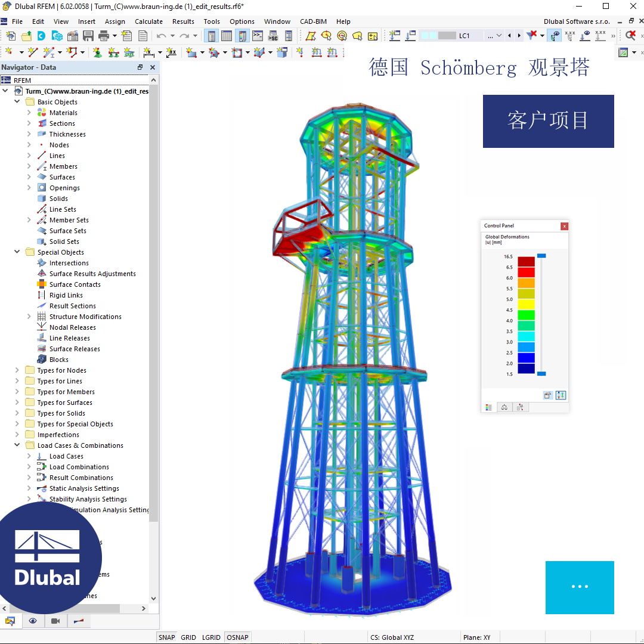
Task: Click the New Model toolbar icon
Action: (11, 36)
